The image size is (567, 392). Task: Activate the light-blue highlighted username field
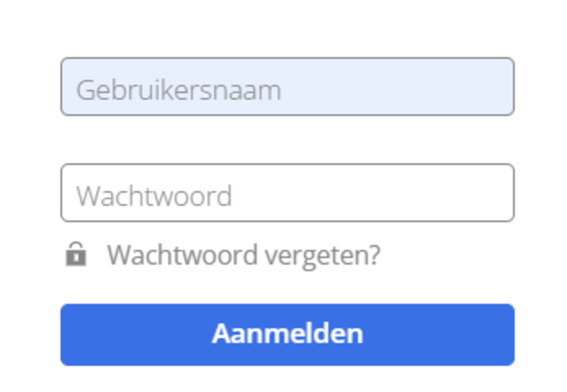point(287,87)
